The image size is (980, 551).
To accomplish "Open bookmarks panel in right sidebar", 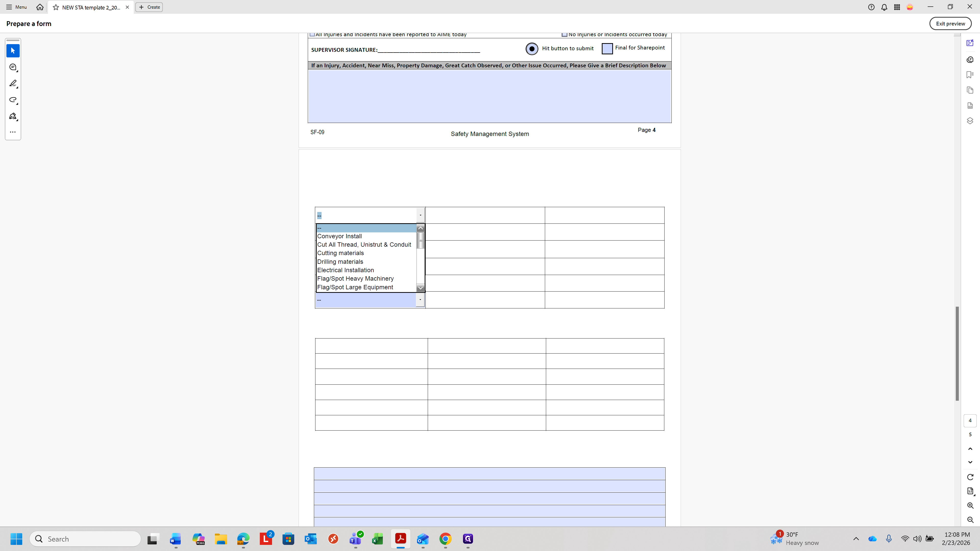I will [x=970, y=74].
